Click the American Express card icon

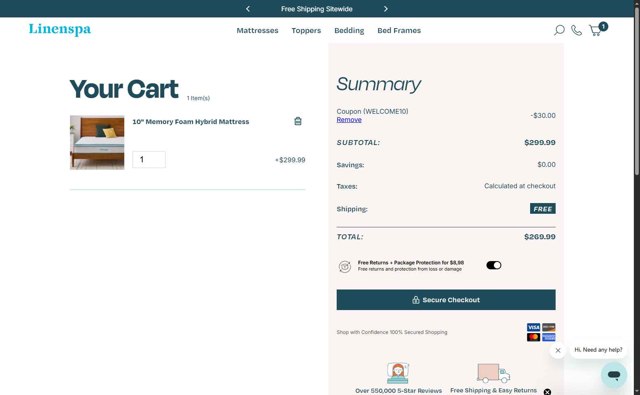pyautogui.click(x=549, y=337)
